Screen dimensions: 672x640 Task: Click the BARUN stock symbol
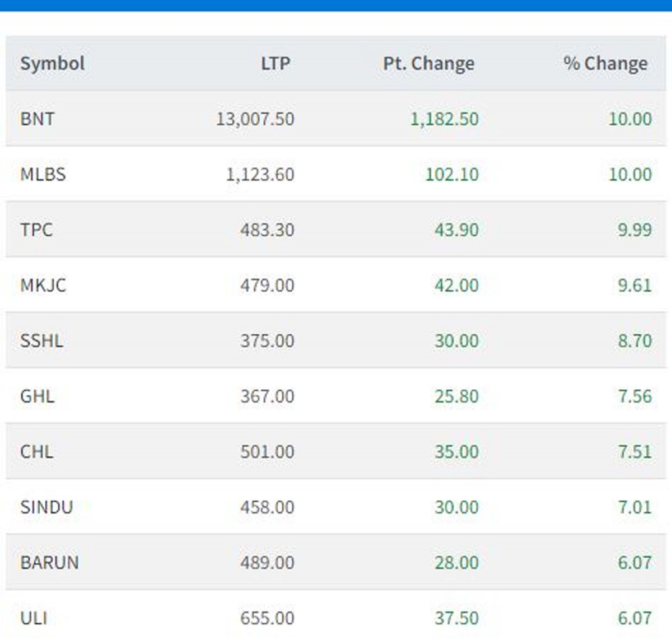pyautogui.click(x=49, y=562)
